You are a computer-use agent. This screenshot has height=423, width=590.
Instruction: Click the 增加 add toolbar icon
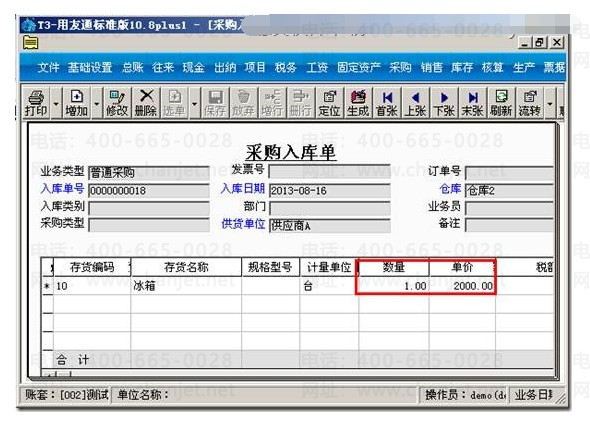pyautogui.click(x=76, y=103)
